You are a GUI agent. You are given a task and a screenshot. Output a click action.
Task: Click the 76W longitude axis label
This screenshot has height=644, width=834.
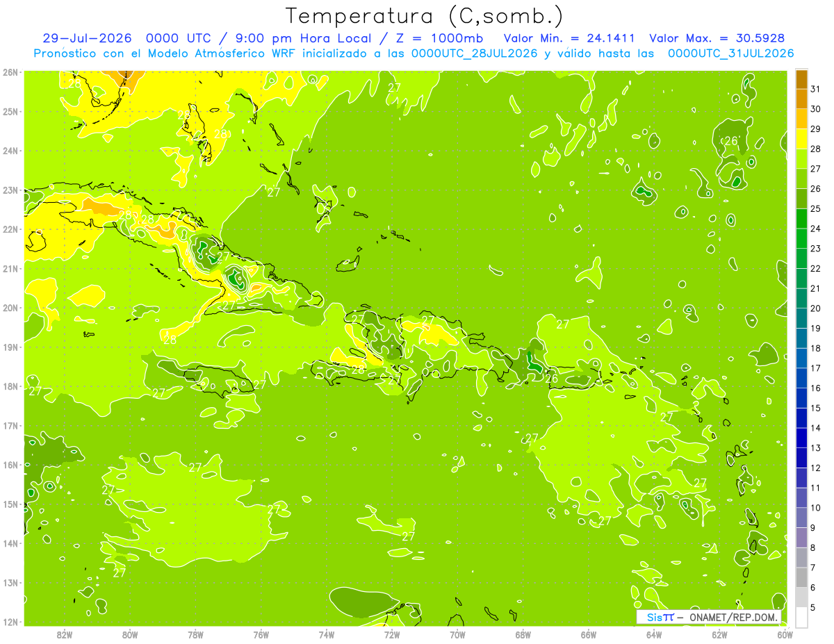[261, 634]
